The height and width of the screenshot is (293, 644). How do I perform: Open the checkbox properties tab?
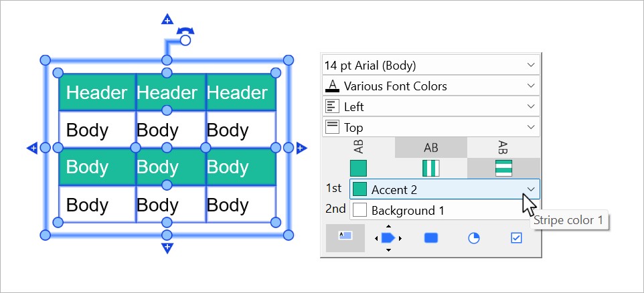click(x=516, y=238)
